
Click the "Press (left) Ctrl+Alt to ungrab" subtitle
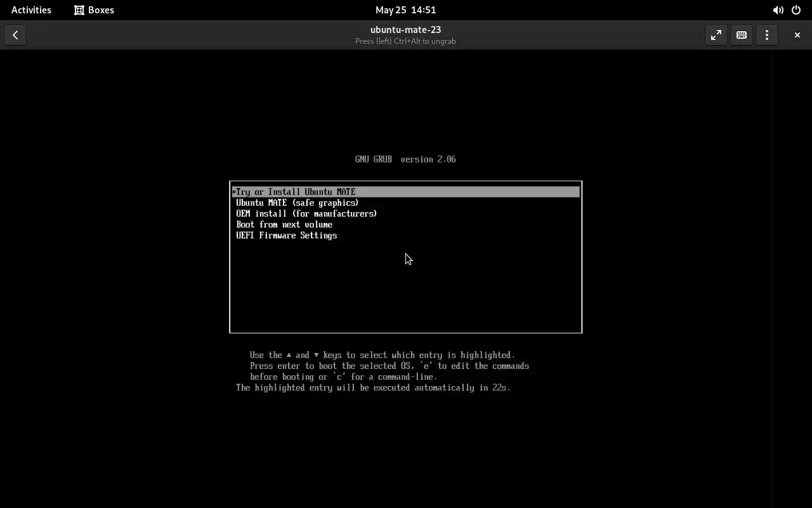[x=405, y=41]
